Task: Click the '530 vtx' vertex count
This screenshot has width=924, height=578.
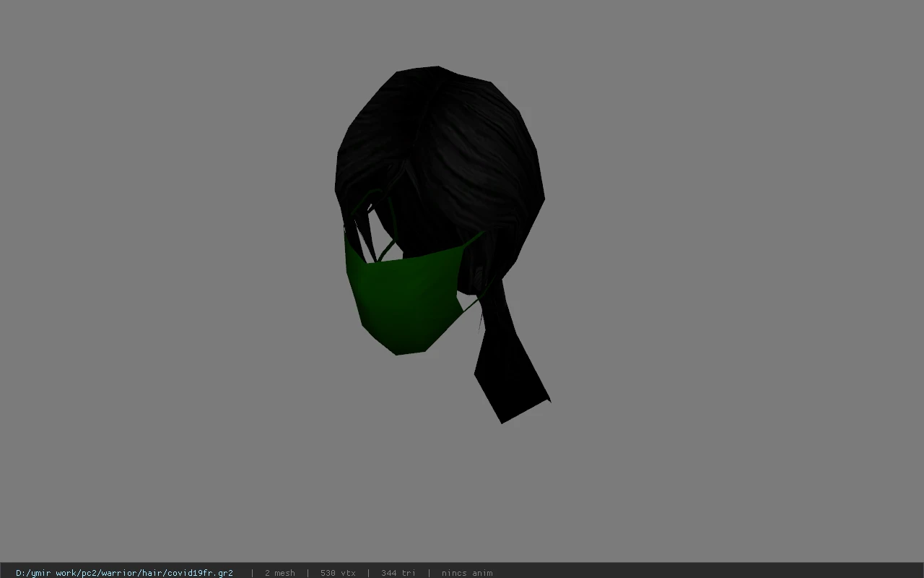Action: (338, 573)
